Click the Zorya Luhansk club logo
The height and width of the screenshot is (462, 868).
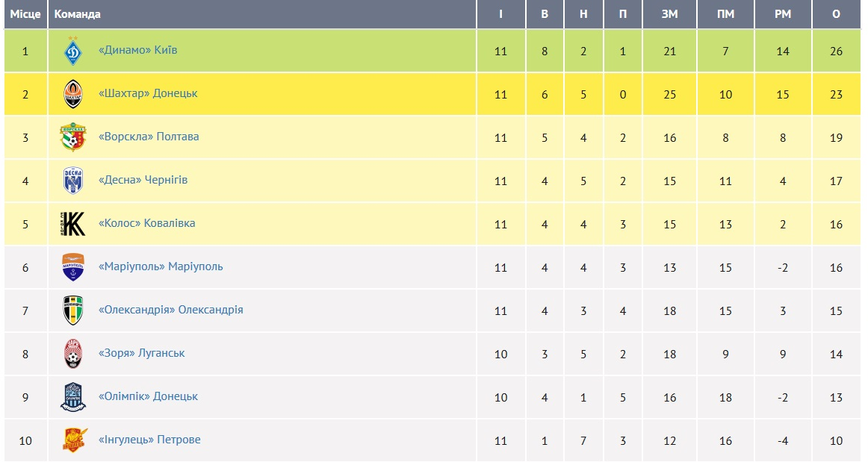tap(73, 354)
